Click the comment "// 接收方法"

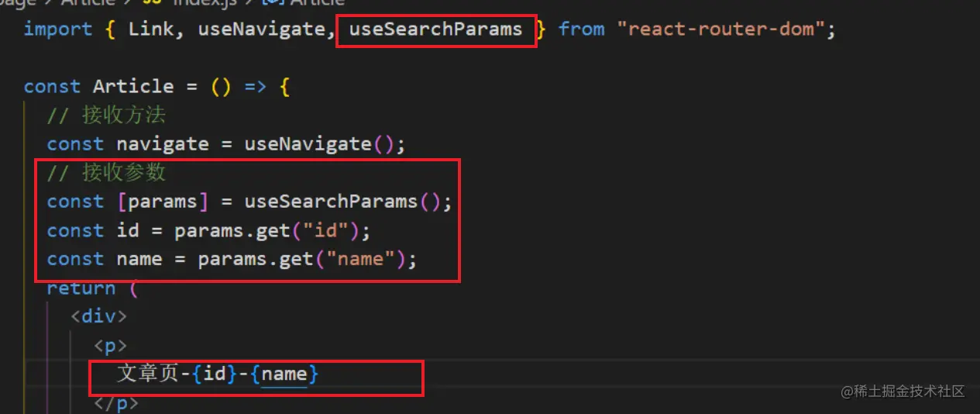coord(106,116)
